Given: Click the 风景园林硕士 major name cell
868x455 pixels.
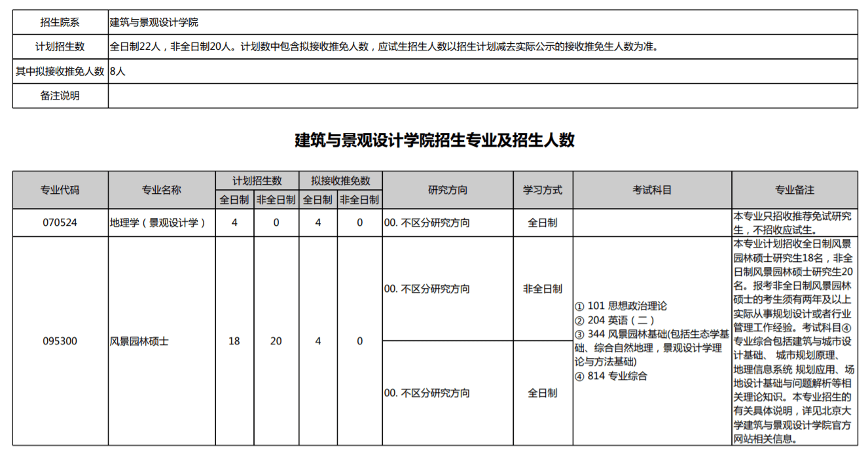Looking at the screenshot, I should click(x=139, y=341).
